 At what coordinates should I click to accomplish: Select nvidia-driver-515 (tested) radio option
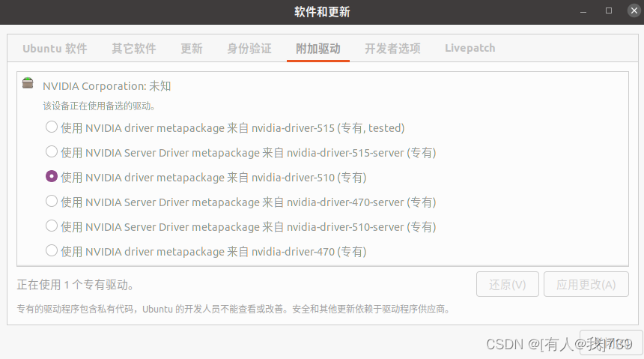click(x=52, y=127)
